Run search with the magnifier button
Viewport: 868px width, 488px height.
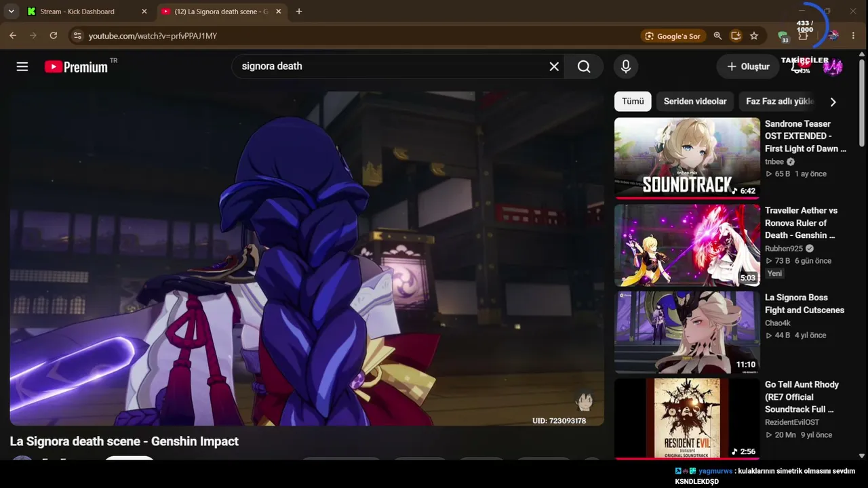pyautogui.click(x=584, y=66)
